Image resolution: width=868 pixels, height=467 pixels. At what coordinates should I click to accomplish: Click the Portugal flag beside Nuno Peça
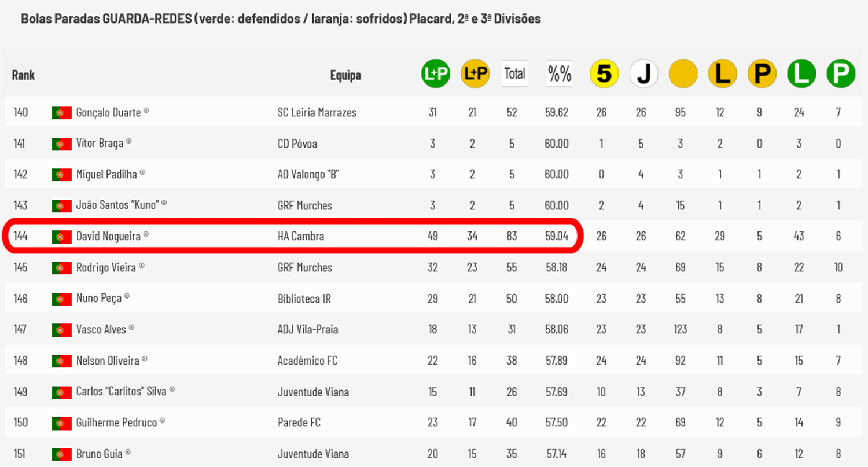coord(61,299)
